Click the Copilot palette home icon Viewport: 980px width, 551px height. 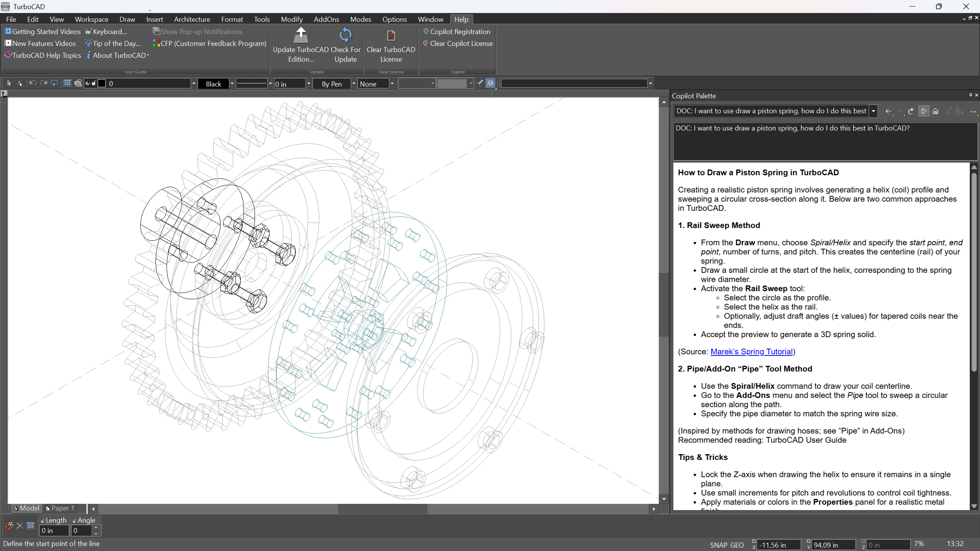[935, 111]
